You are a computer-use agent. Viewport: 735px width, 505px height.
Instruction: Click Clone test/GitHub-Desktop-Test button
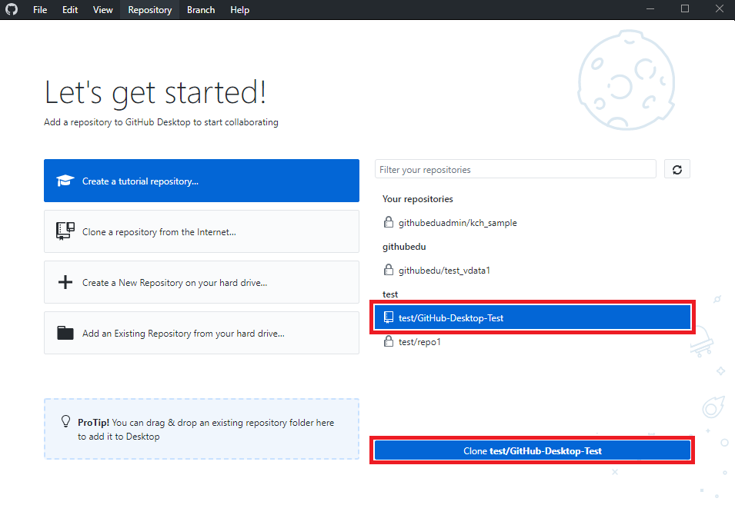click(x=532, y=451)
